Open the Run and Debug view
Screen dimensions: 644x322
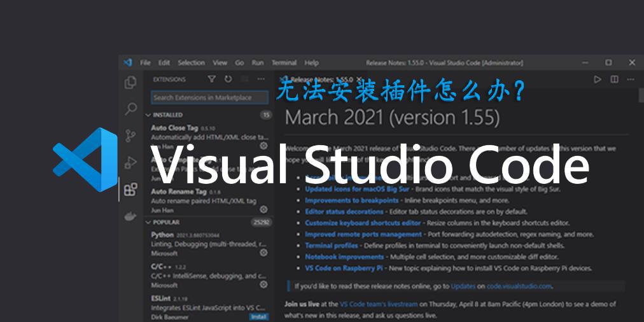click(130, 163)
